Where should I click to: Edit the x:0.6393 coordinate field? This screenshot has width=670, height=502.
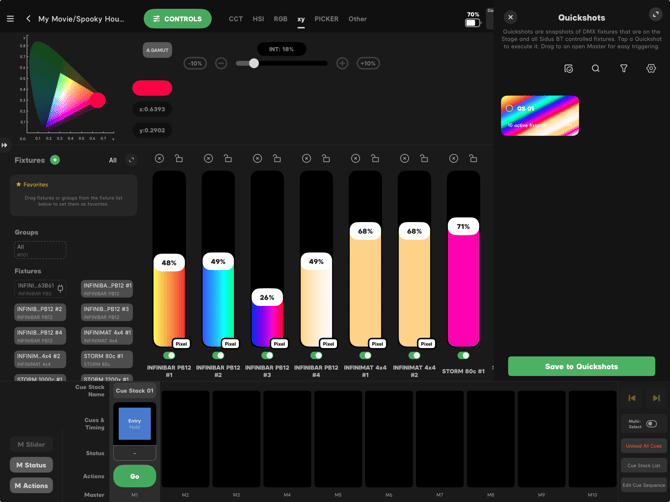152,109
